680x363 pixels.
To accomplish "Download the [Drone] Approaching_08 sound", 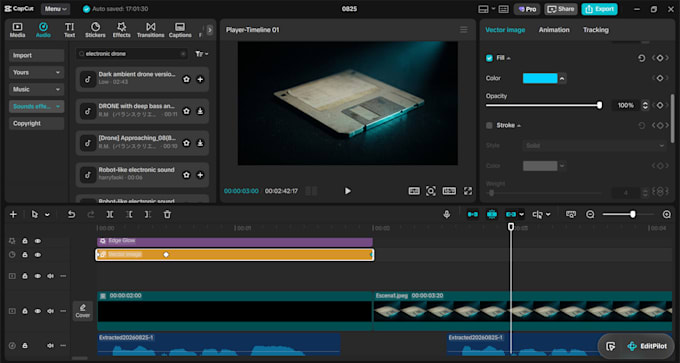I will click(200, 143).
